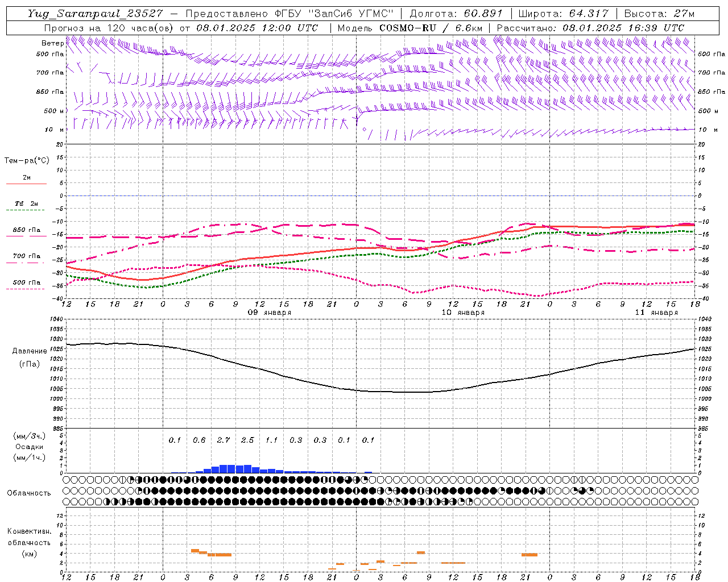Screen dimensions: 728x582
Task: Click the 'Долгота: 60.891' header value
Action: (x=456, y=14)
